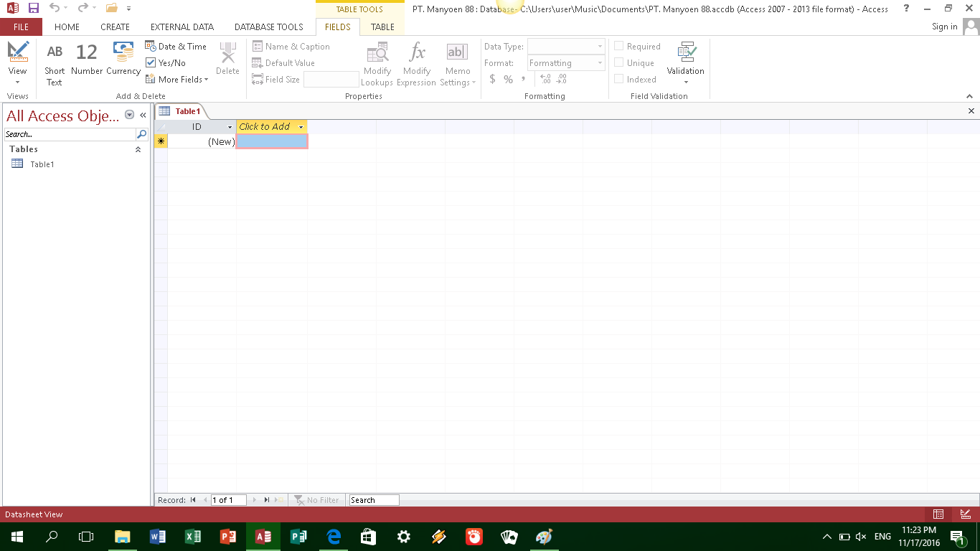Click the Open folder quick access icon

click(x=111, y=9)
